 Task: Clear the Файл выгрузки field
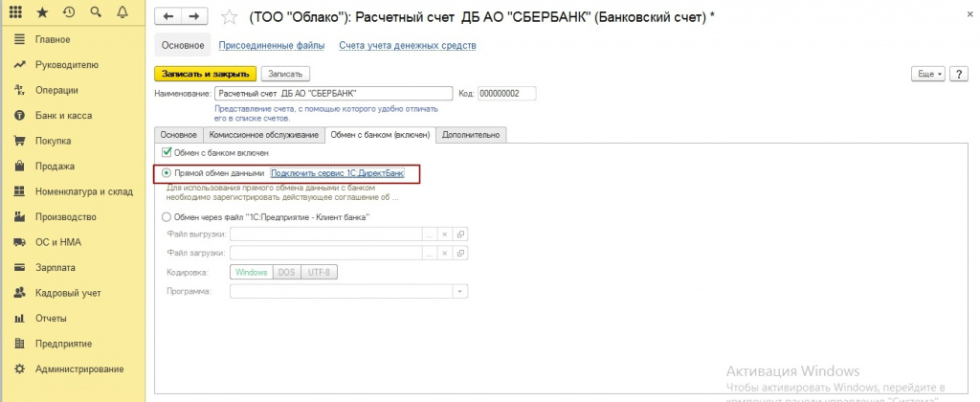point(445,234)
